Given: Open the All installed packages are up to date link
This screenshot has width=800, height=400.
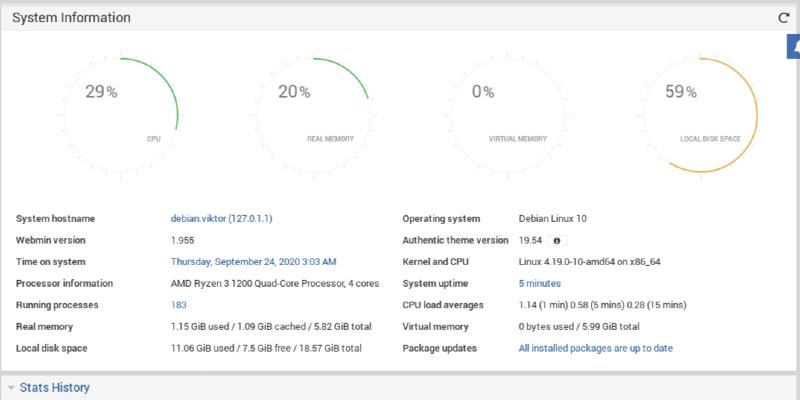Looking at the screenshot, I should tap(595, 348).
